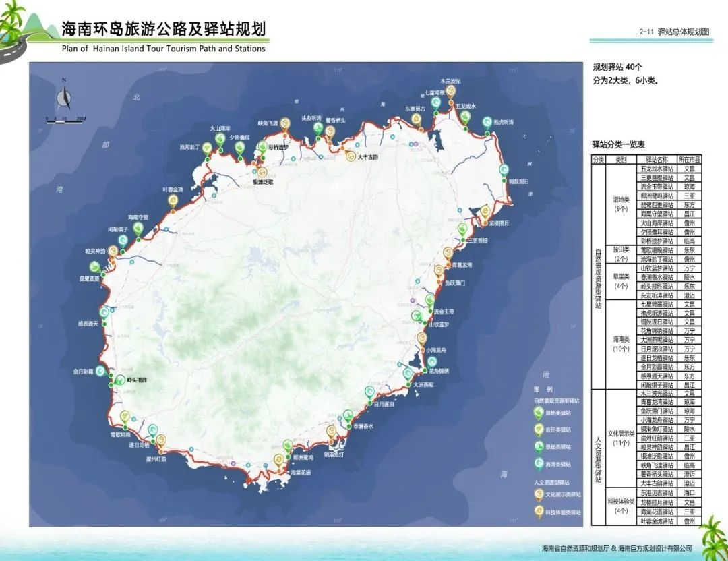The width and height of the screenshot is (728, 561).
Task: Click the 科技体验类驿站 legend icon
Action: [538, 512]
